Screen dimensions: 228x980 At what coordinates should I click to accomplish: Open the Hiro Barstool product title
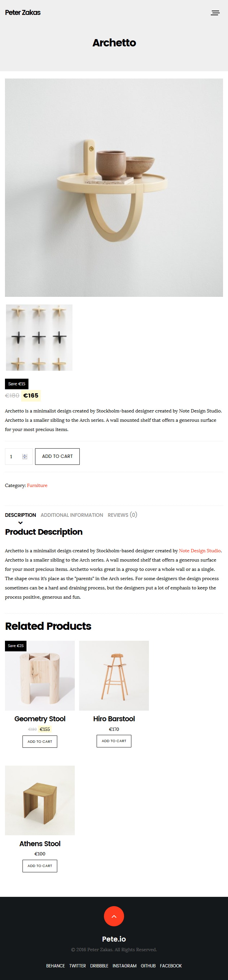click(114, 719)
